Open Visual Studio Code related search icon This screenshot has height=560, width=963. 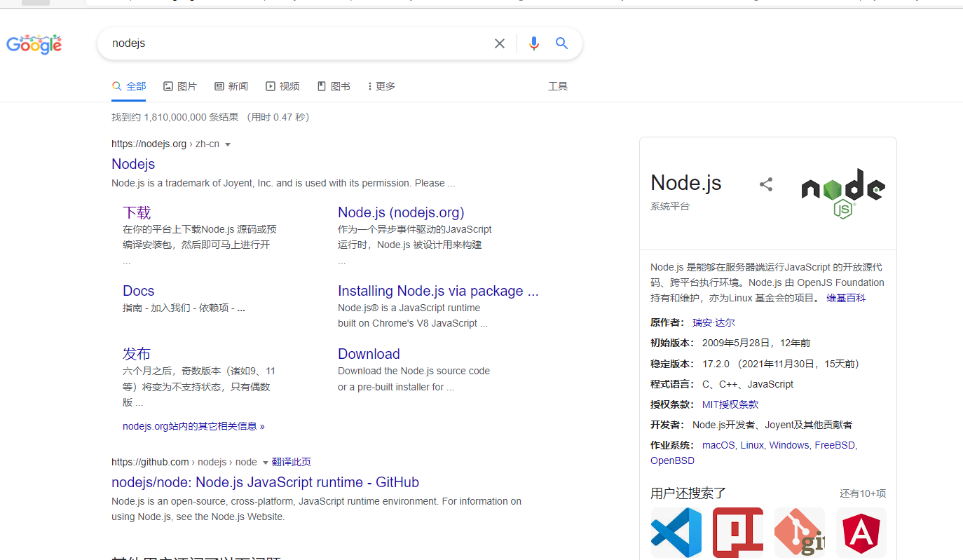pos(676,533)
